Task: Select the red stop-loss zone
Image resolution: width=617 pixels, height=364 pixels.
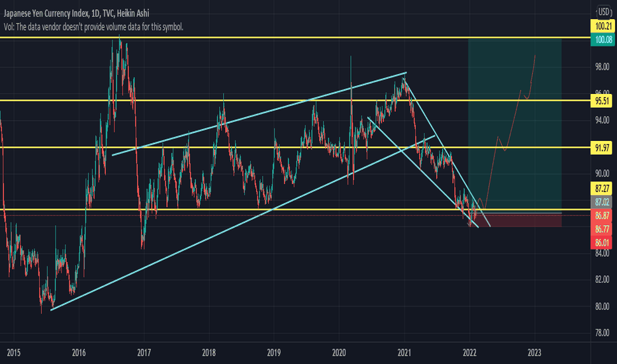Action: coord(514,220)
